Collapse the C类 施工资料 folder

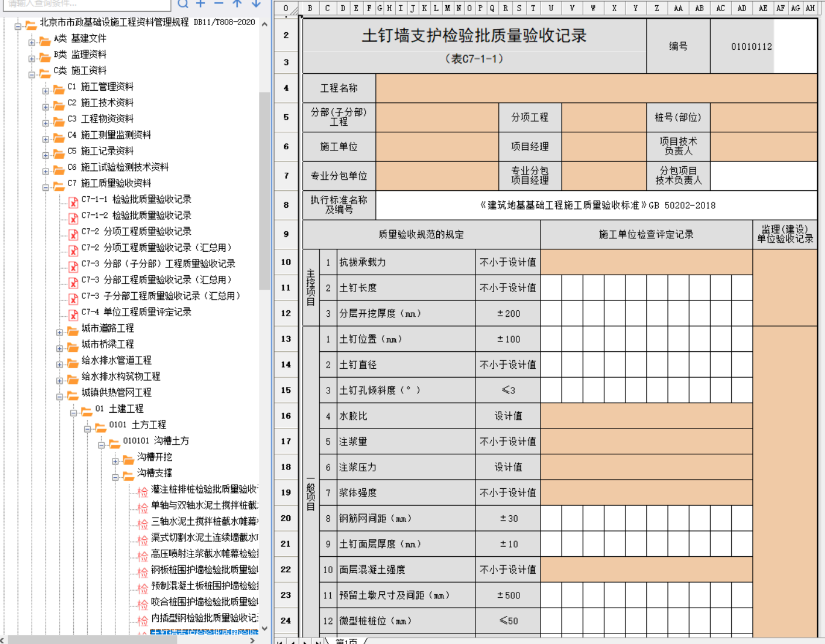click(x=32, y=74)
